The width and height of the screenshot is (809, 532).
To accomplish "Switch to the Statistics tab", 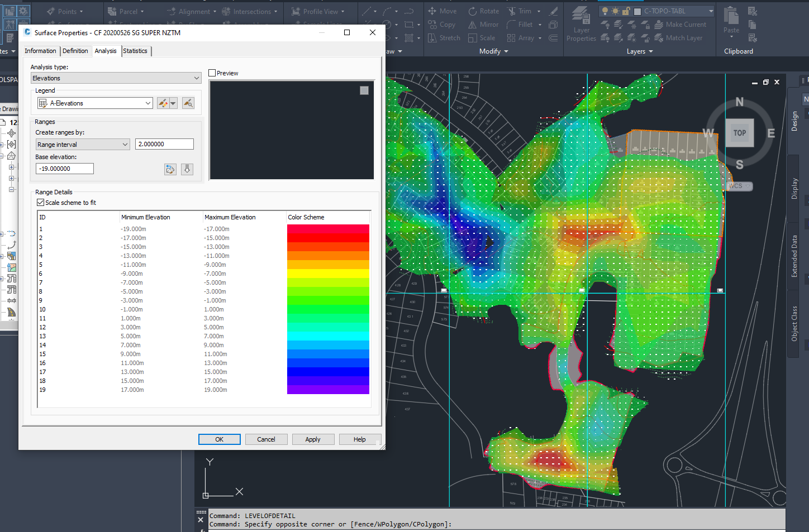I will point(135,51).
